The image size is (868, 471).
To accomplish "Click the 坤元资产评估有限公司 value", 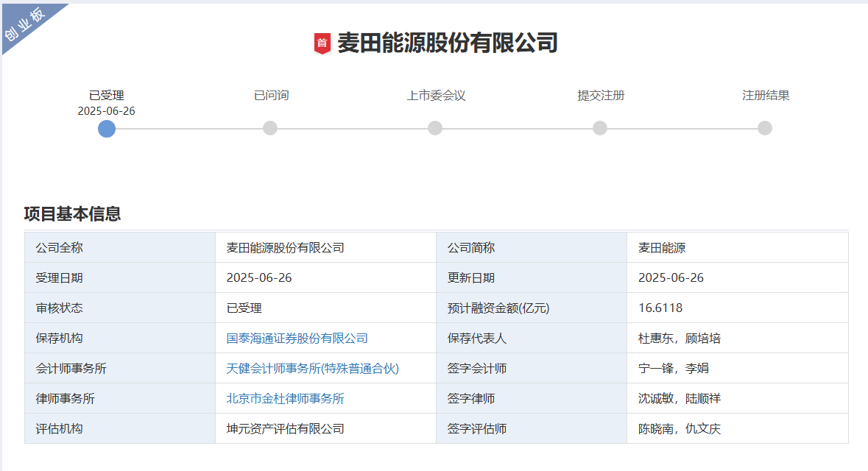I will coord(285,428).
